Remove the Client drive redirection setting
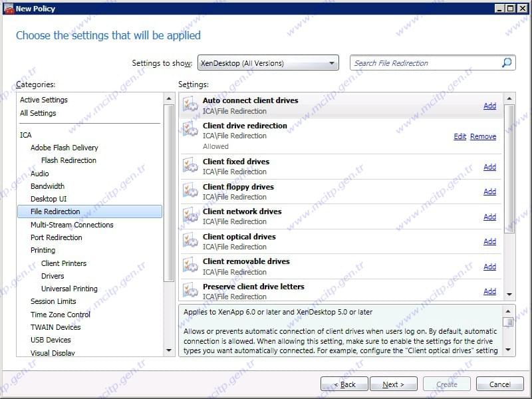Image resolution: width=532 pixels, height=399 pixels. tap(483, 136)
